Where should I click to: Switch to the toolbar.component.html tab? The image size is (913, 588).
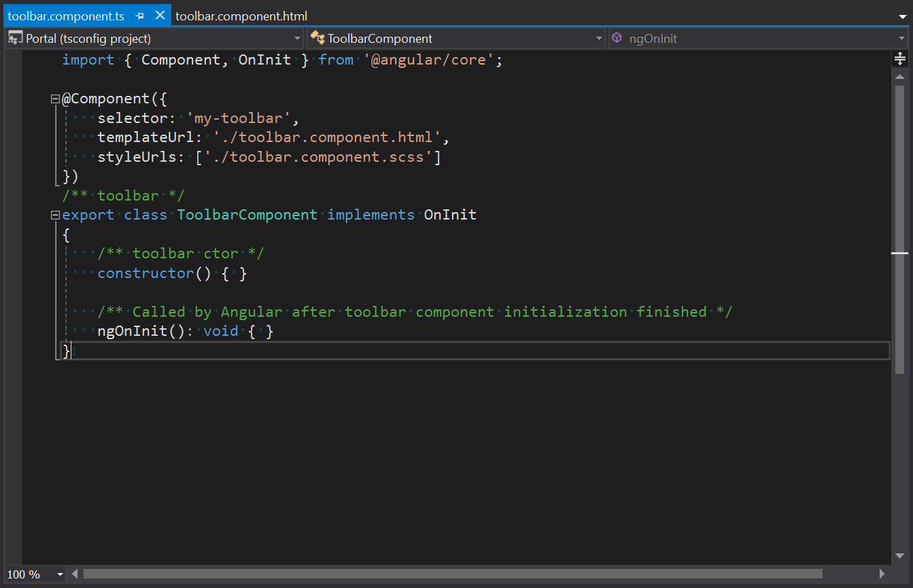click(x=240, y=15)
